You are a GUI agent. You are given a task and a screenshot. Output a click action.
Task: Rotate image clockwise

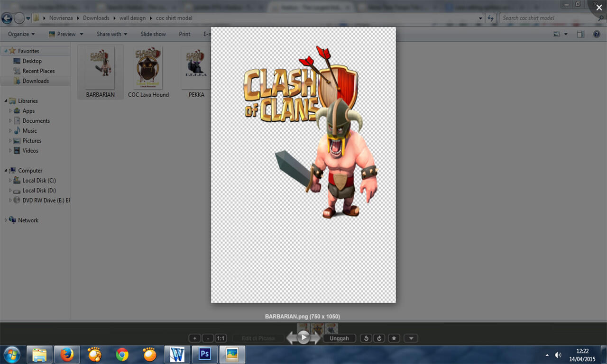tap(379, 338)
